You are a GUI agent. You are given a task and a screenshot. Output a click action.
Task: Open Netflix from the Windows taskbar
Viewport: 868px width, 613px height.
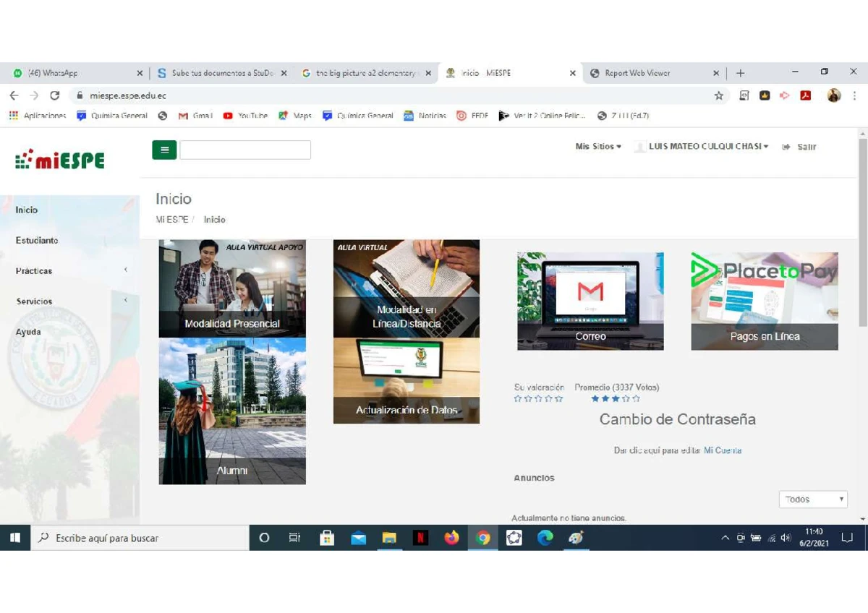pyautogui.click(x=420, y=538)
